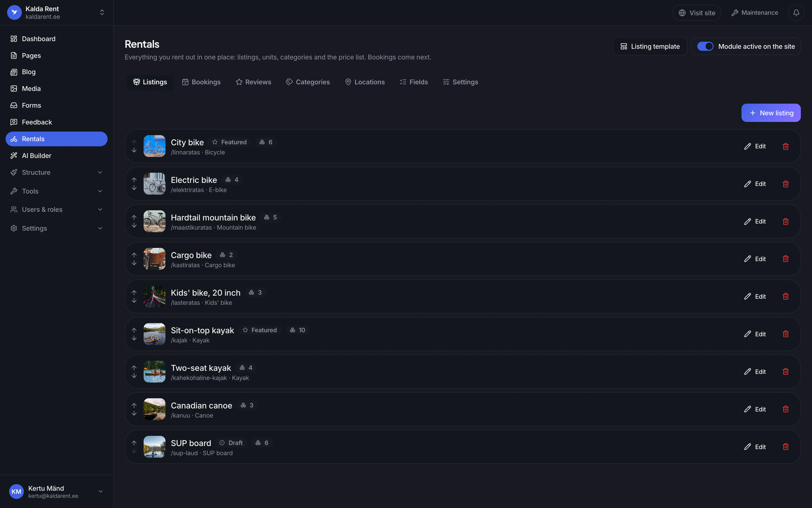
Task: Move Canadian canoe up one position
Action: pos(134,405)
